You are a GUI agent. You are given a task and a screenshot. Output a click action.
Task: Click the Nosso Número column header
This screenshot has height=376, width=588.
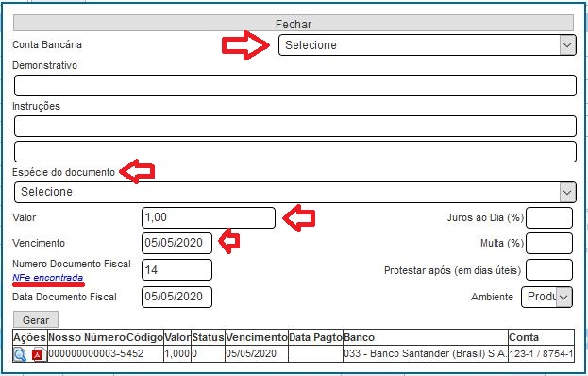pos(87,337)
